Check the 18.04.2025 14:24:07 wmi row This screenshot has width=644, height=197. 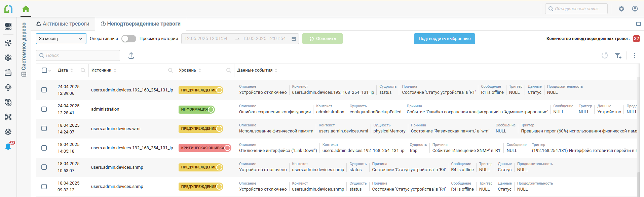[x=44, y=128]
